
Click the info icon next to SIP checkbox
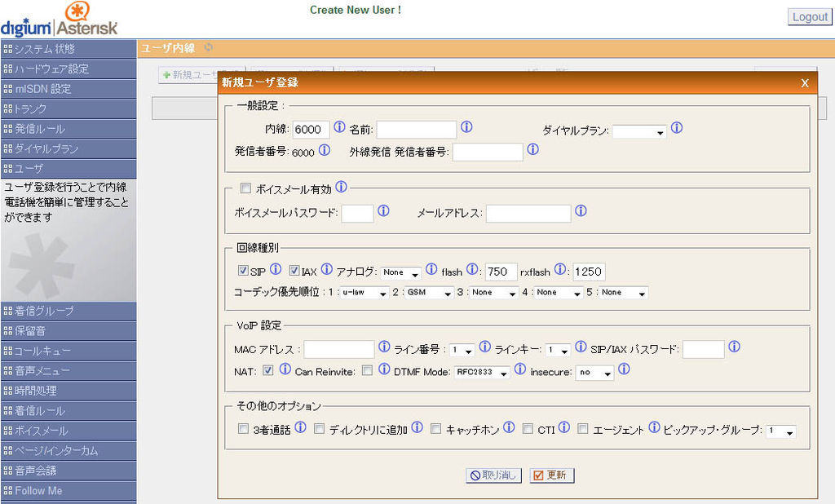click(x=276, y=269)
